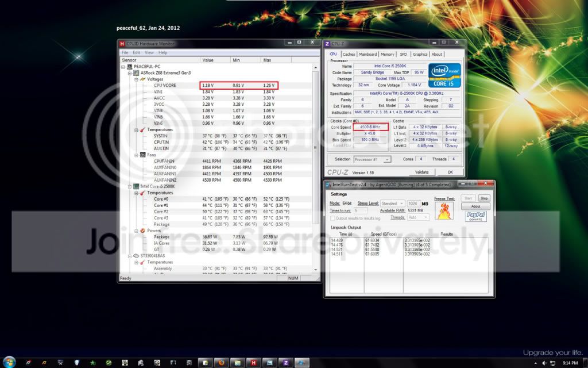This screenshot has width=588, height=368.
Task: Open the Edit menu in HWMonitor
Action: tap(137, 52)
